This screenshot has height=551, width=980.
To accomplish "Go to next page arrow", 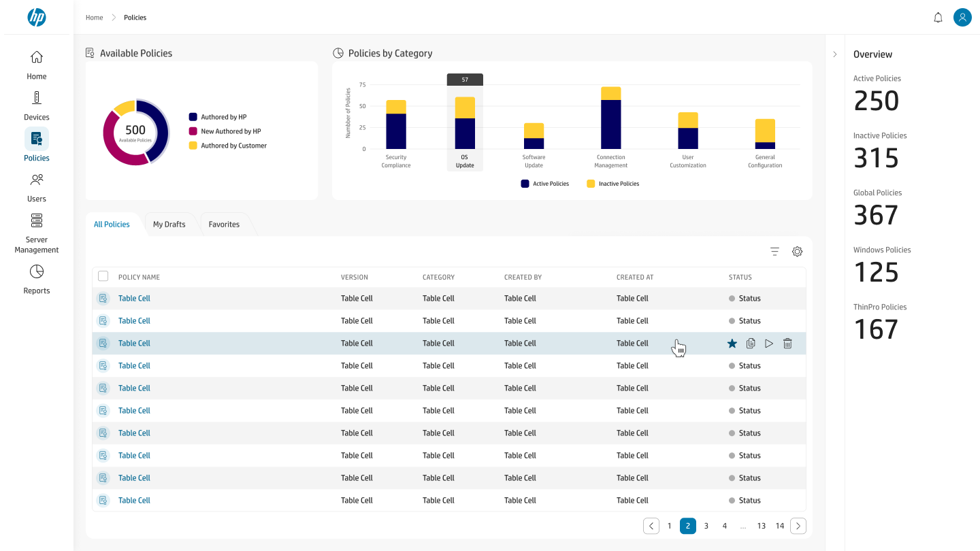I will point(798,526).
